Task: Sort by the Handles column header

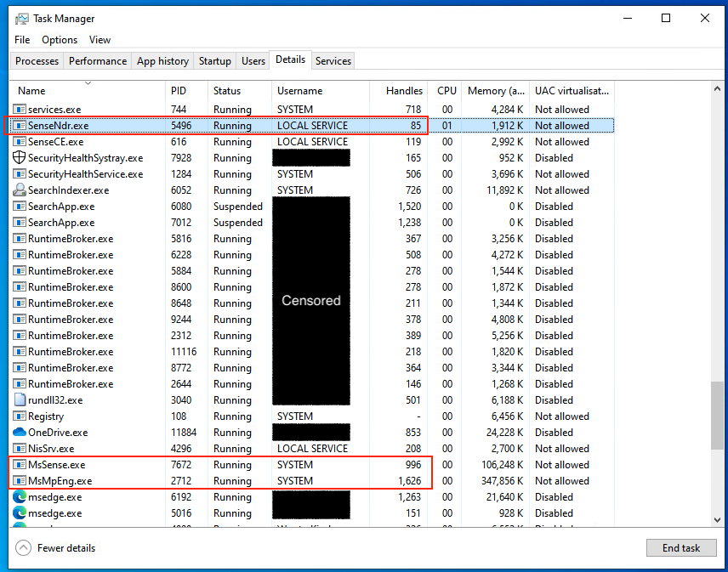Action: tap(398, 91)
